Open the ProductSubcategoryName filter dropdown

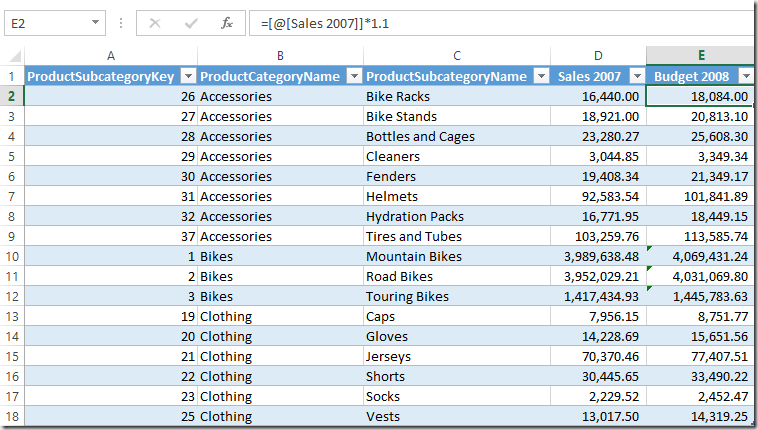[541, 76]
